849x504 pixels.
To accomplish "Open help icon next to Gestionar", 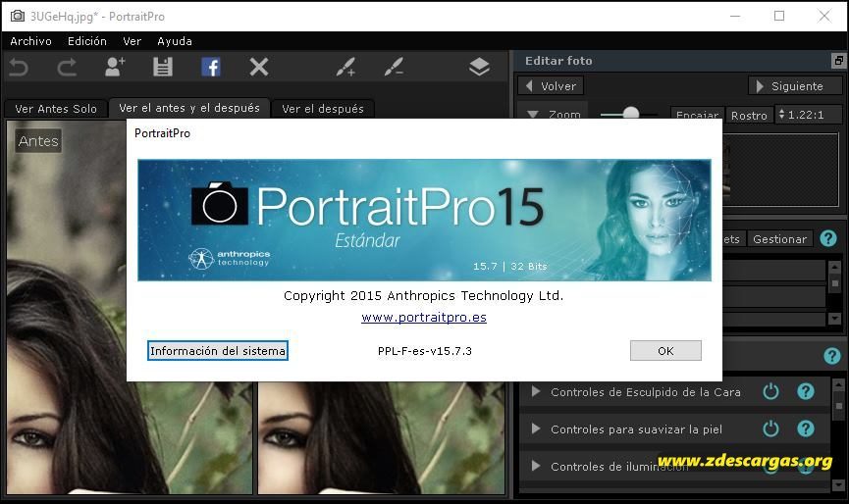I will click(828, 238).
